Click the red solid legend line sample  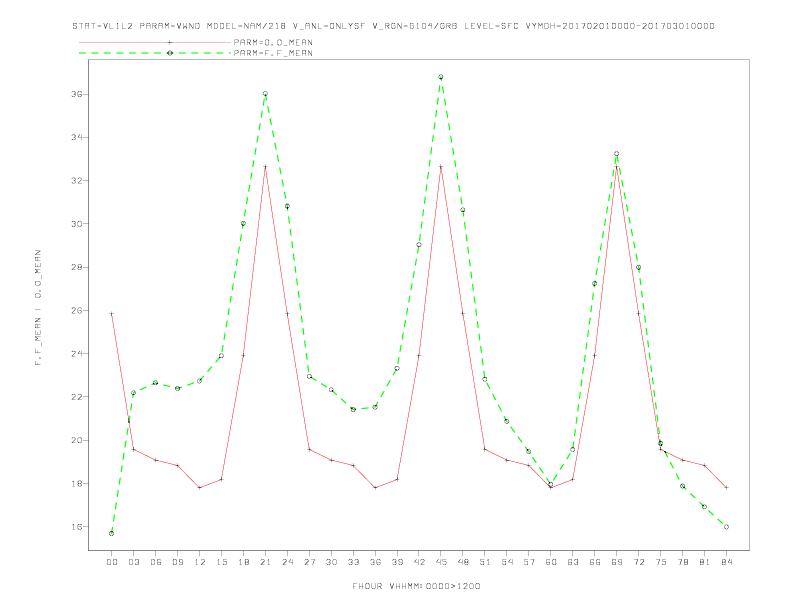click(x=155, y=42)
